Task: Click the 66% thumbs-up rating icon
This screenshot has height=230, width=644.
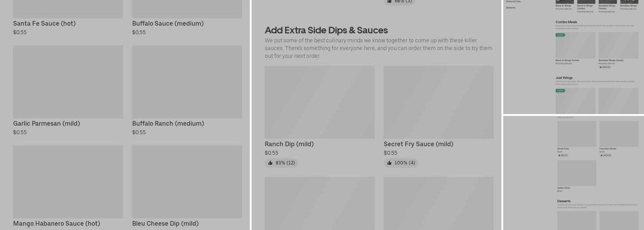Action: click(389, 1)
